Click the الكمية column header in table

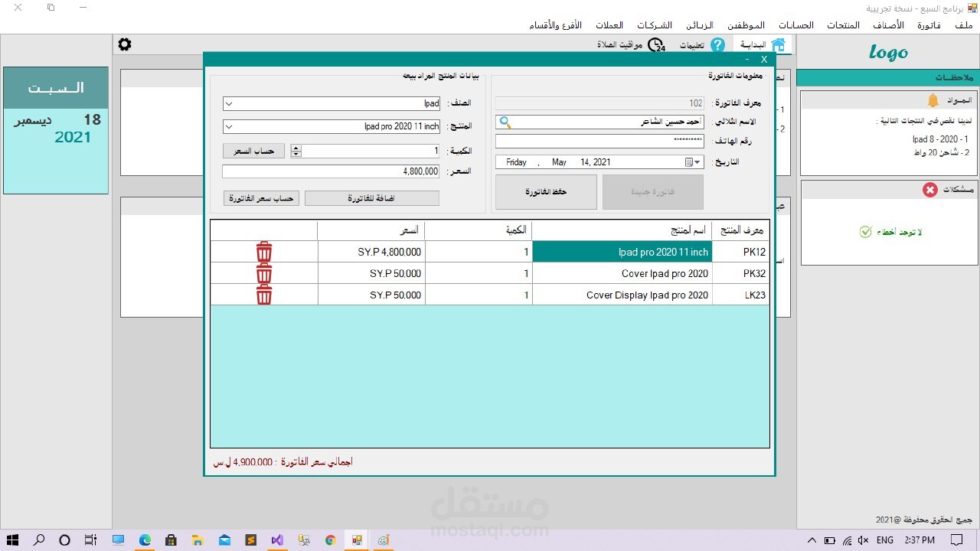[x=479, y=230]
